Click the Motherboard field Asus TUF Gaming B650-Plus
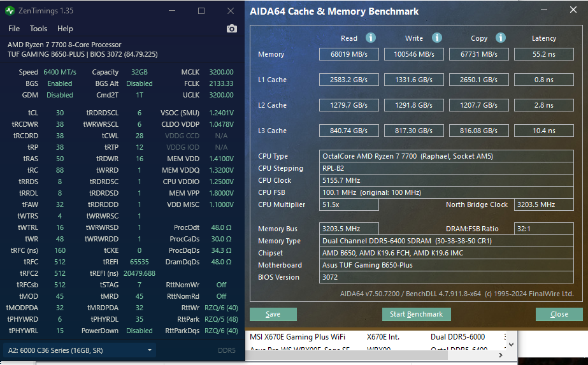 pyautogui.click(x=446, y=265)
